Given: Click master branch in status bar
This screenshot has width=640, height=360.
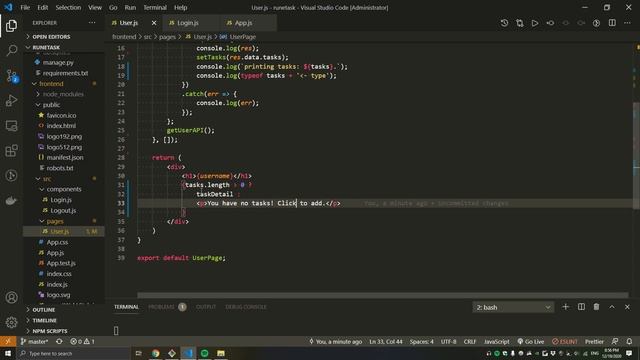Looking at the screenshot, I should [x=34, y=341].
